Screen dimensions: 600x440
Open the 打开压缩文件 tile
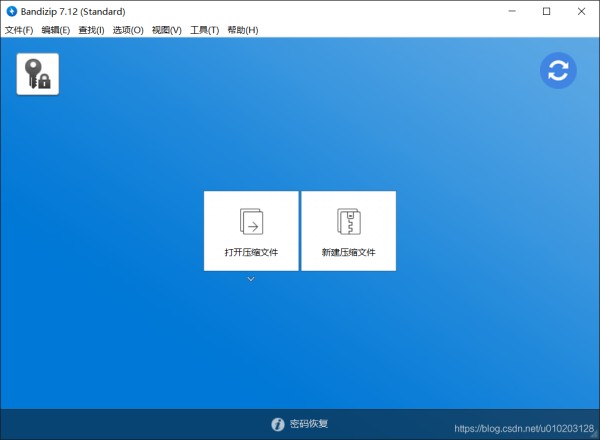pos(251,231)
